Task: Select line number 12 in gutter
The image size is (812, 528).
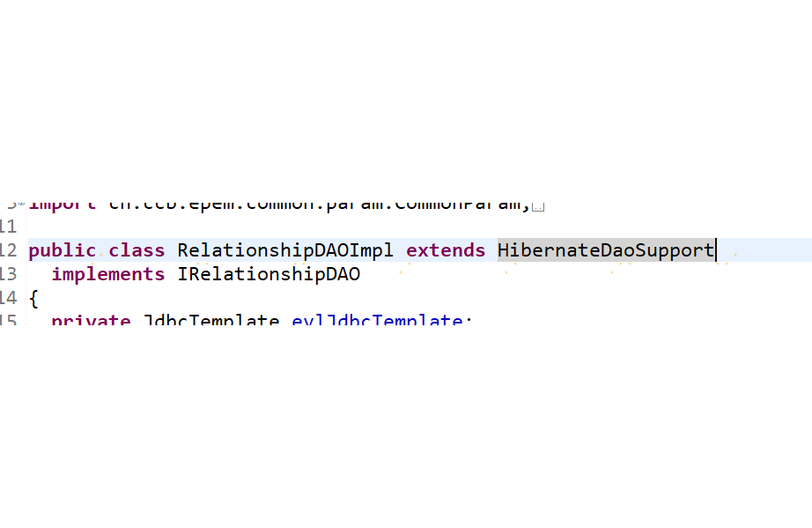Action: click(8, 250)
